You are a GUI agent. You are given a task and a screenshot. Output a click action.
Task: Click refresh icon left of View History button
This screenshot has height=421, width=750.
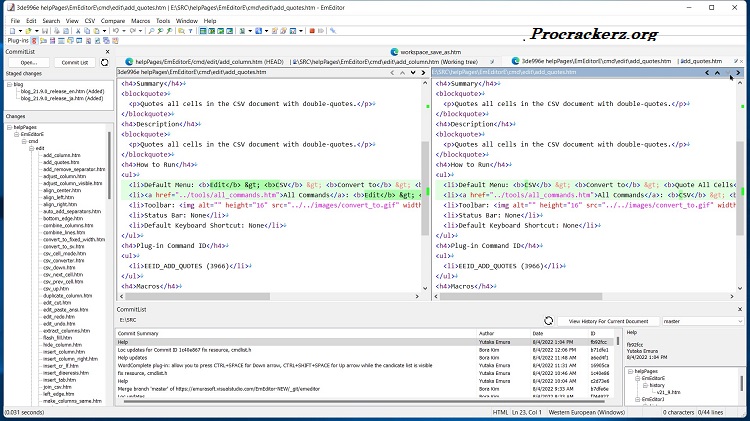pyautogui.click(x=548, y=320)
